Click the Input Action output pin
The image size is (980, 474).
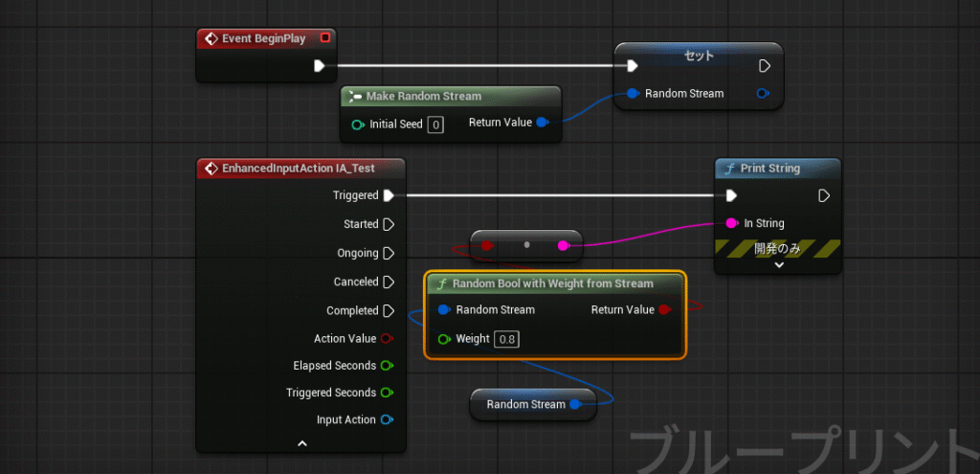387,419
